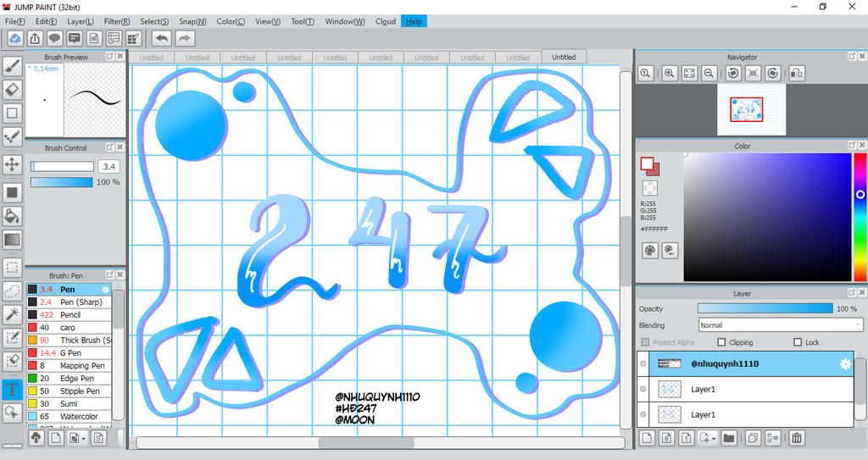Click the download brush from cloud icon
Image resolution: width=868 pixels, height=460 pixels.
36,438
